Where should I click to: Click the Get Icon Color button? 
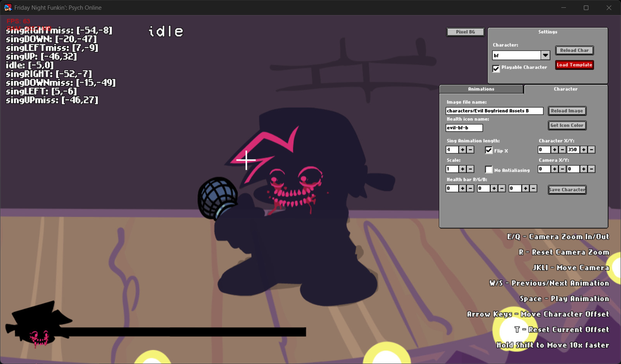coord(567,125)
